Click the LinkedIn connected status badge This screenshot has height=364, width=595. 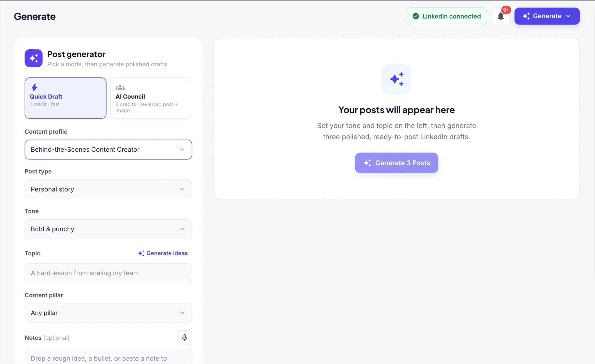coord(446,16)
